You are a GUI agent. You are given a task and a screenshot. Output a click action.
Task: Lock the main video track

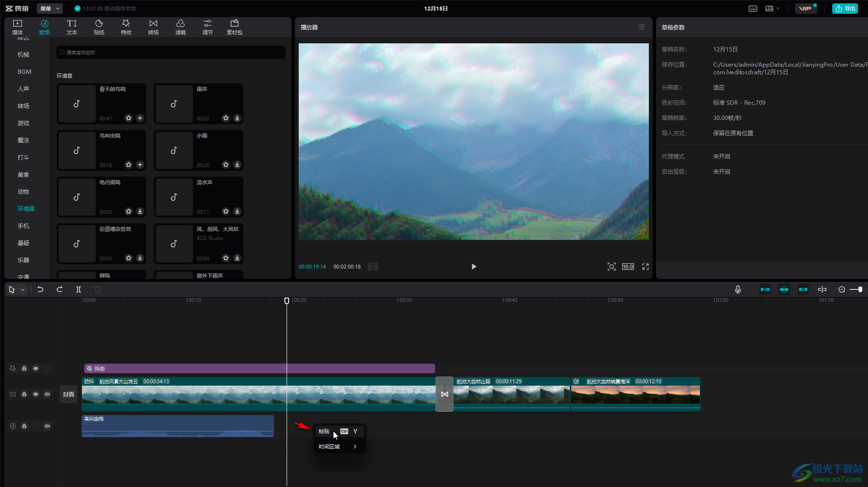point(24,394)
